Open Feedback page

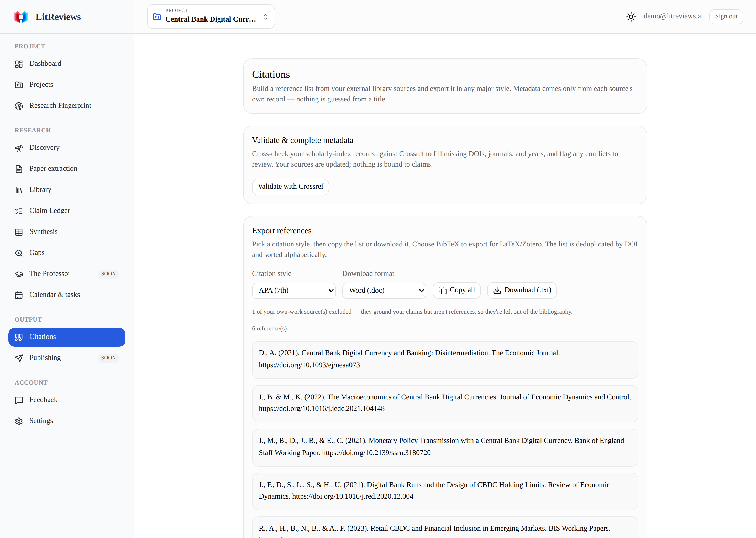point(67,400)
